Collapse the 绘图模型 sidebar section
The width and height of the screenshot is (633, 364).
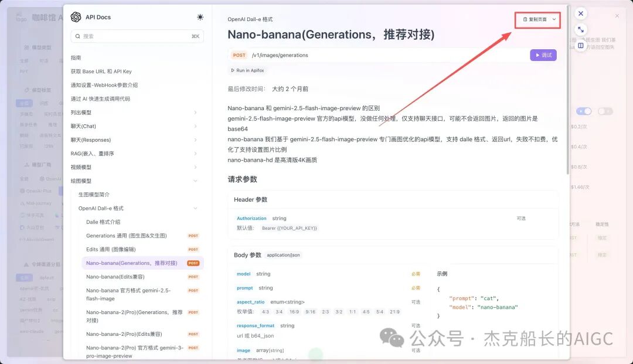click(x=195, y=181)
